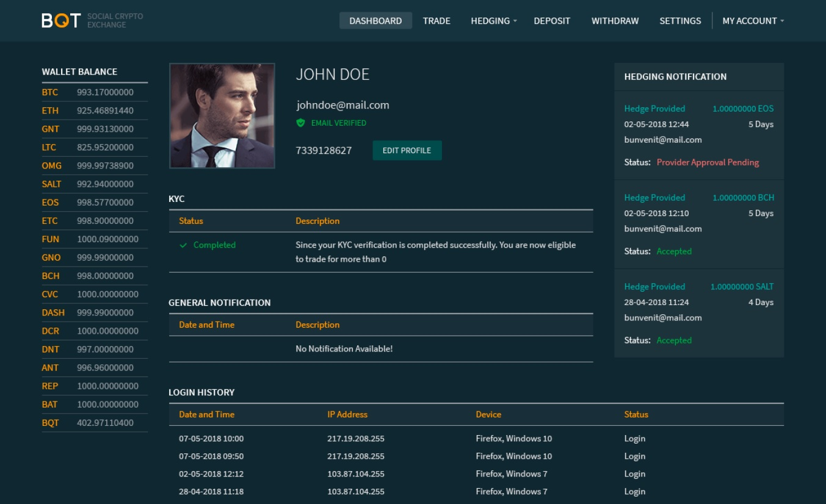The width and height of the screenshot is (826, 504).
Task: Click the green KYC Completed checkmark icon
Action: coord(183,245)
